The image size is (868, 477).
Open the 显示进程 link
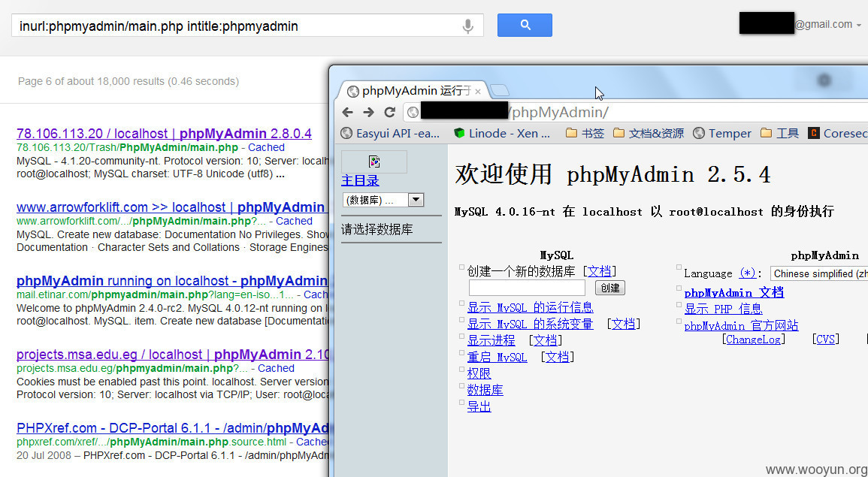click(x=491, y=340)
